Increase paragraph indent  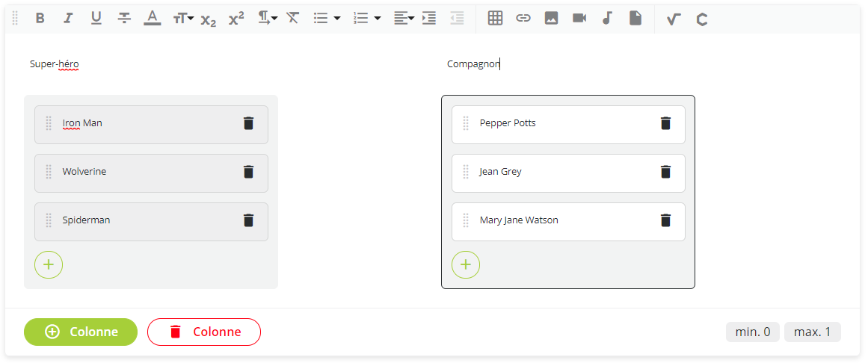[429, 18]
